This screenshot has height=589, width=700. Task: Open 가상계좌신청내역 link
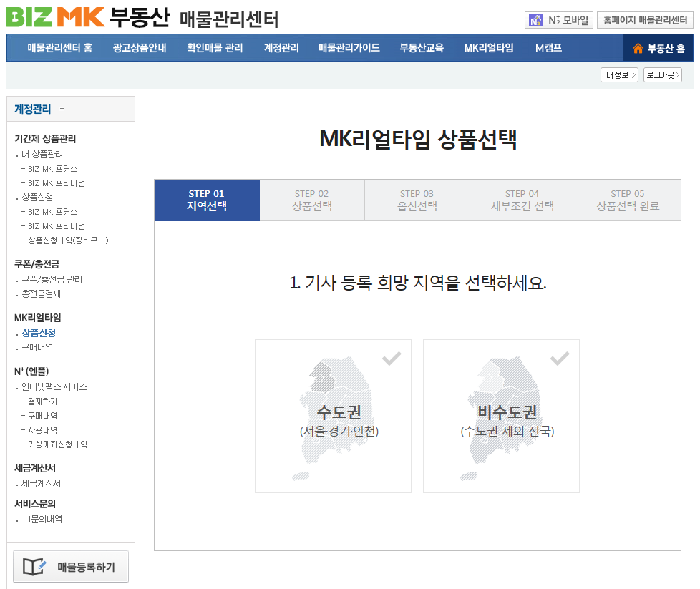click(57, 444)
